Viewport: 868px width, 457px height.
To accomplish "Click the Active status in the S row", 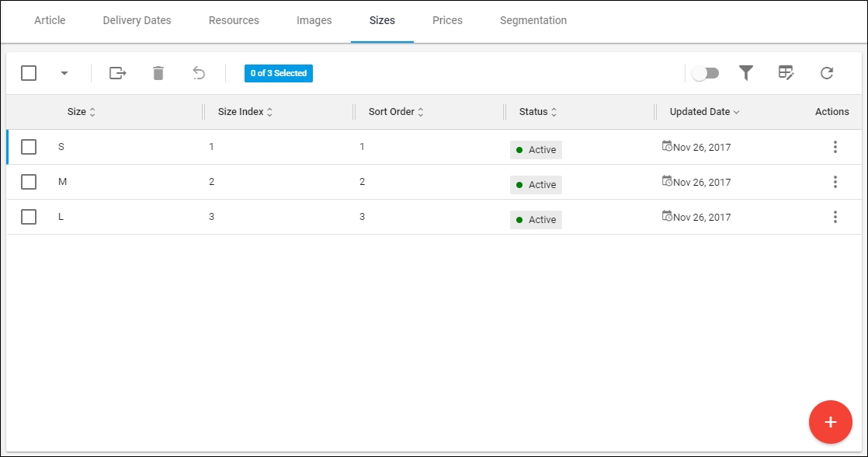I will 536,149.
